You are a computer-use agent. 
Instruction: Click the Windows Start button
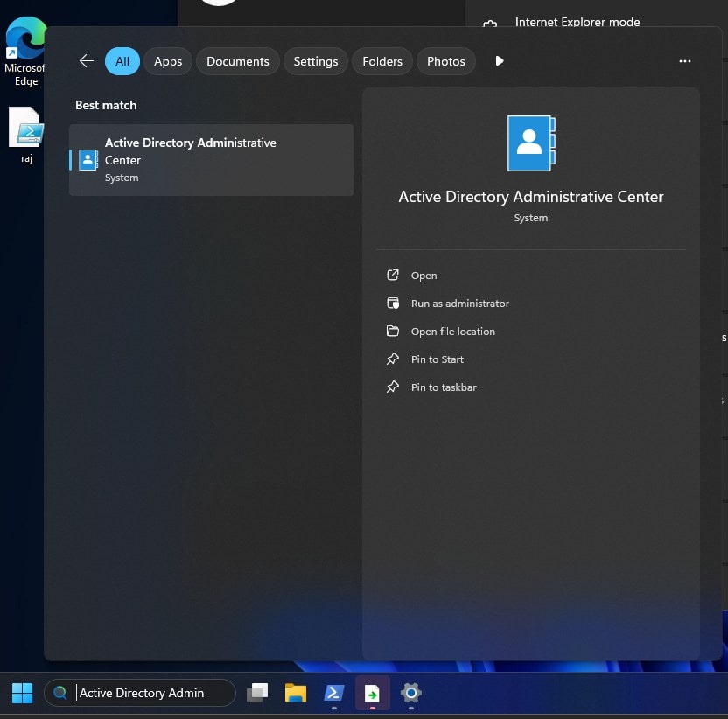[x=22, y=694]
